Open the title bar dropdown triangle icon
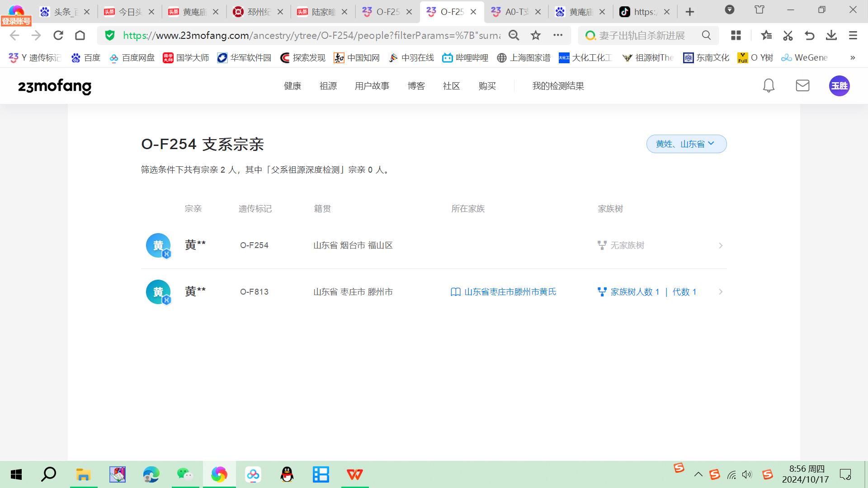This screenshot has width=868, height=488. click(x=730, y=10)
